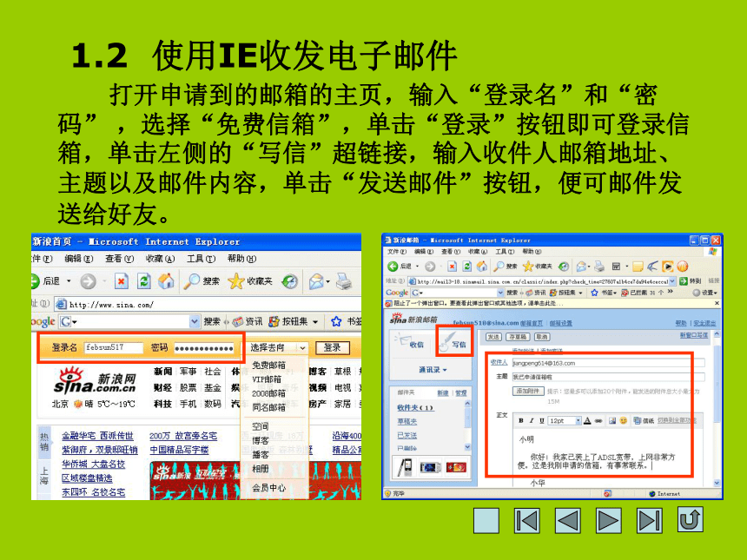The width and height of the screenshot is (747, 560).
Task: Open 安全退出 link in sina mail header
Action: [704, 323]
